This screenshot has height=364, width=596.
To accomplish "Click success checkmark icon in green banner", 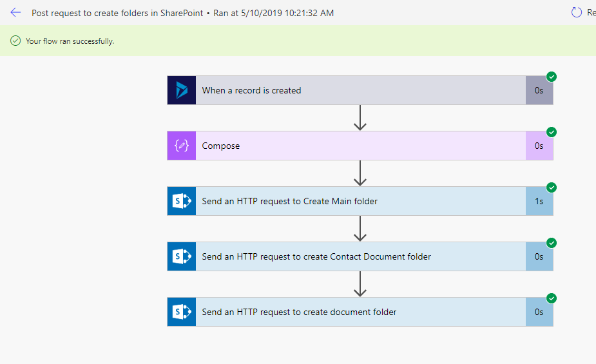I will [x=15, y=41].
